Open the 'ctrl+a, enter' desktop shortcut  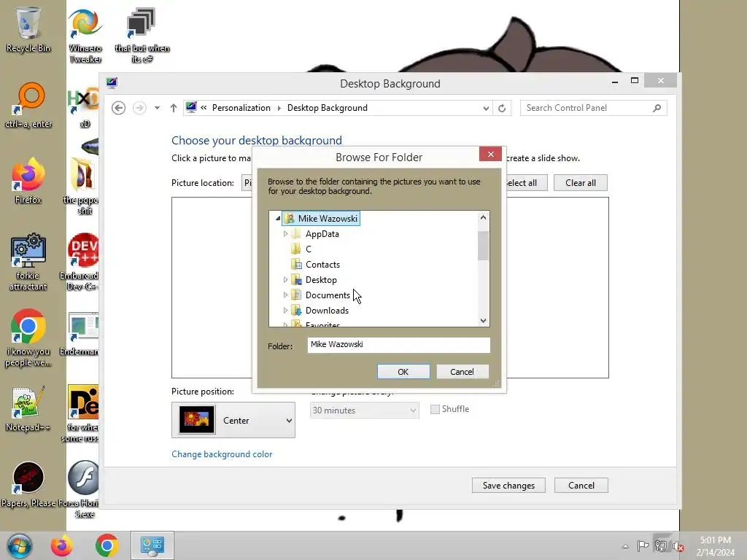(x=28, y=106)
